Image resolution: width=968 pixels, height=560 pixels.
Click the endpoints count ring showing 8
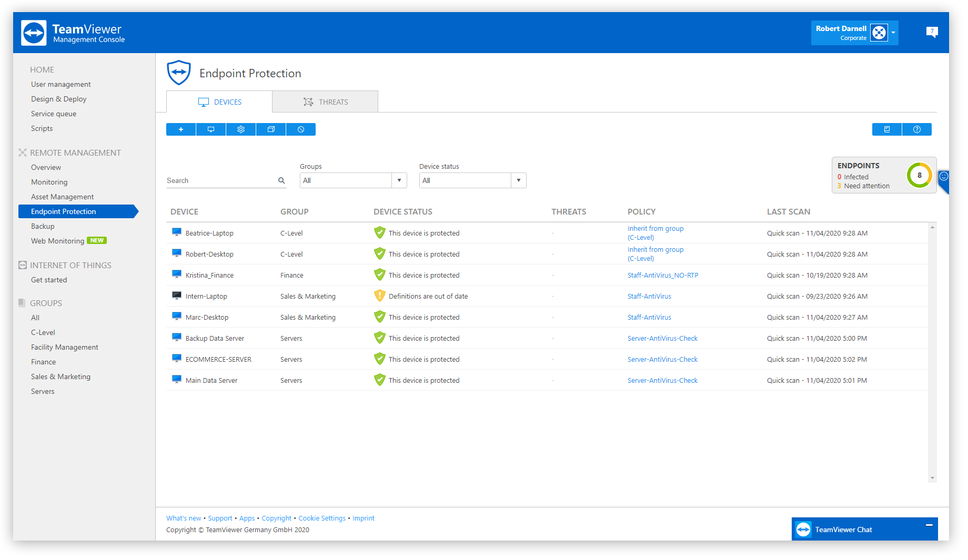click(x=919, y=176)
